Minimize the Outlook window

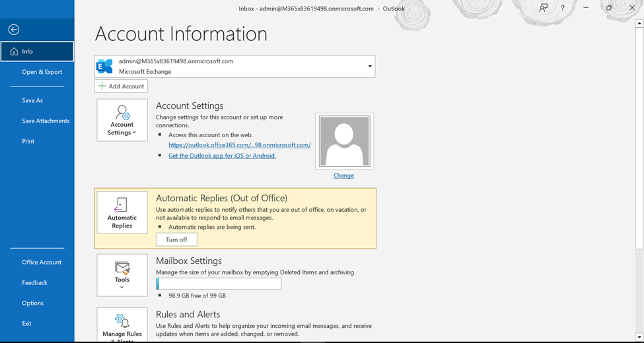click(586, 8)
